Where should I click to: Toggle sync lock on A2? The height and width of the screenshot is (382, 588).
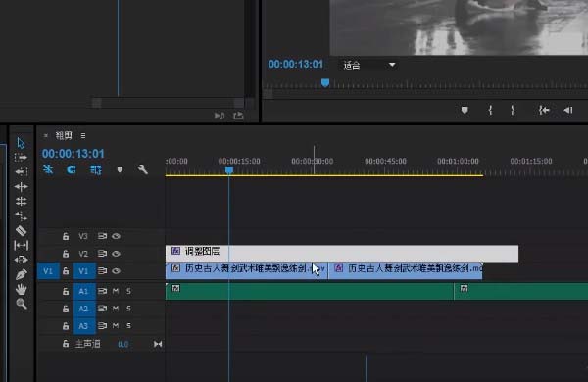coord(102,309)
